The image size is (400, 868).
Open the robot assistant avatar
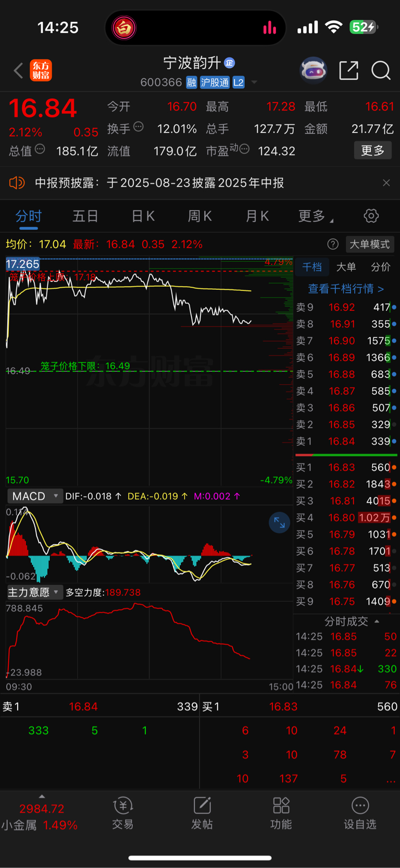[313, 70]
